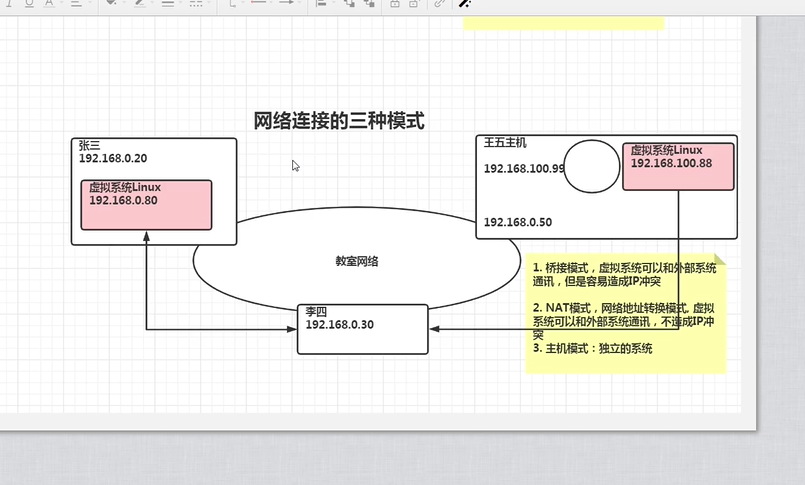This screenshot has height=485, width=805.
Task: Select the yellow bar above the title
Action: [x=564, y=23]
